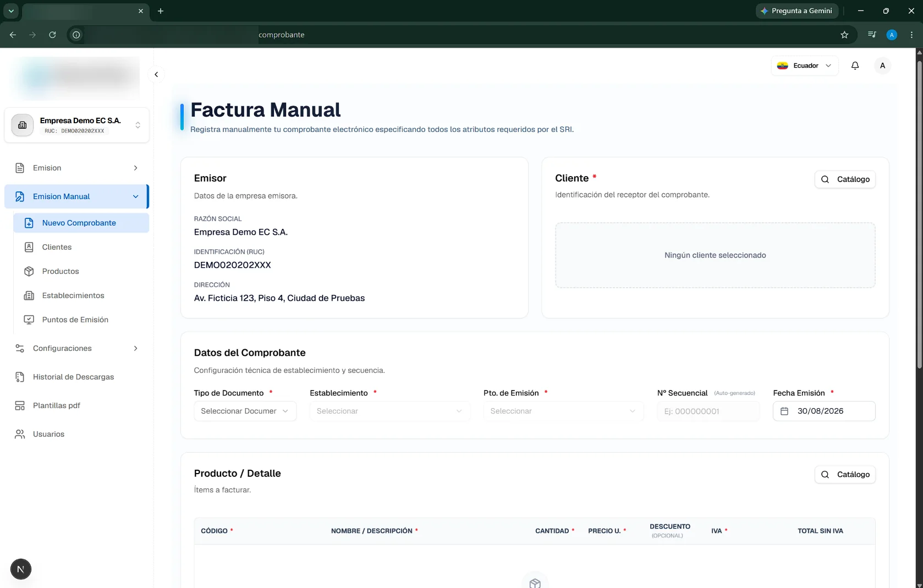923x588 pixels.
Task: Click the page vertical scrollbar
Action: point(919,215)
